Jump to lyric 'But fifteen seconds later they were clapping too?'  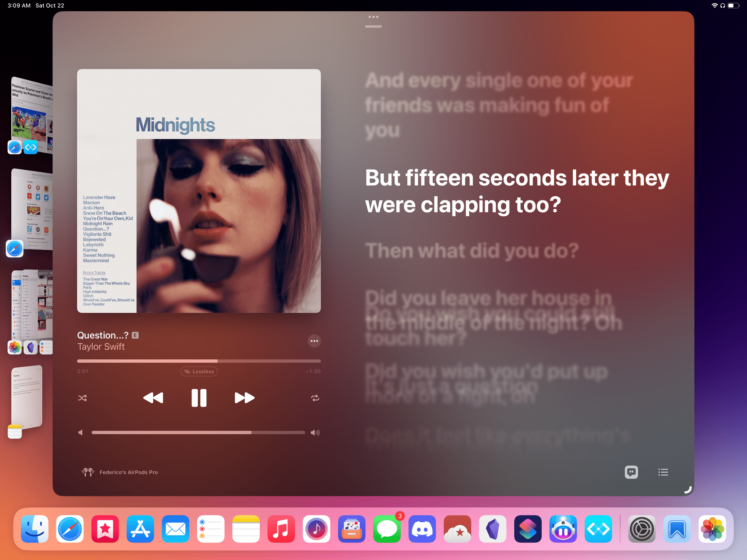(x=517, y=191)
